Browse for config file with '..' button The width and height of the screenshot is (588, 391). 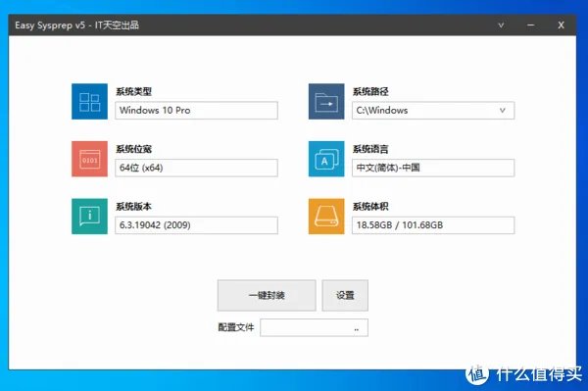tap(357, 328)
